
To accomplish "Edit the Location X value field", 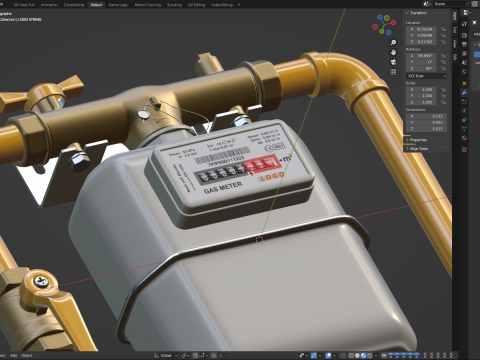I will (x=421, y=29).
